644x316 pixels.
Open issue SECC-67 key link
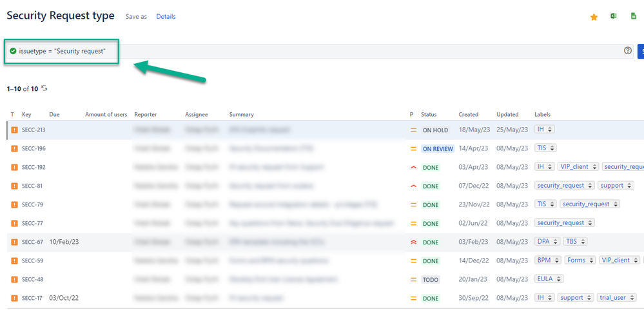(x=32, y=242)
